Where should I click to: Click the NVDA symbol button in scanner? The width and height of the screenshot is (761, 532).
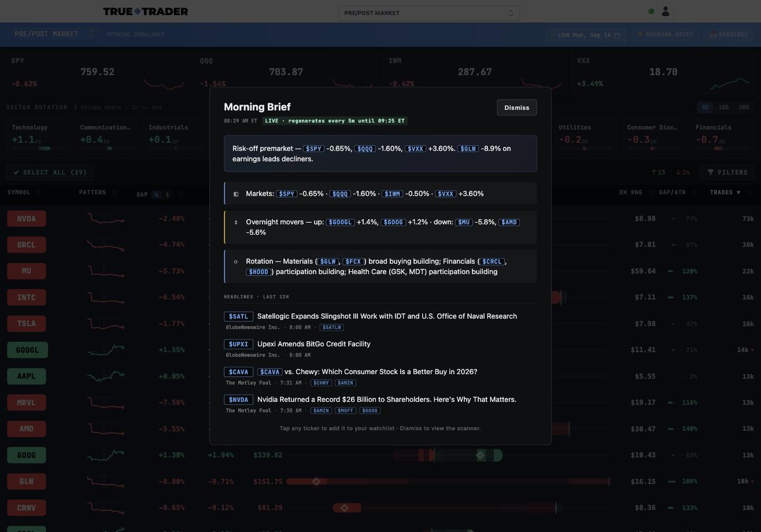(27, 219)
